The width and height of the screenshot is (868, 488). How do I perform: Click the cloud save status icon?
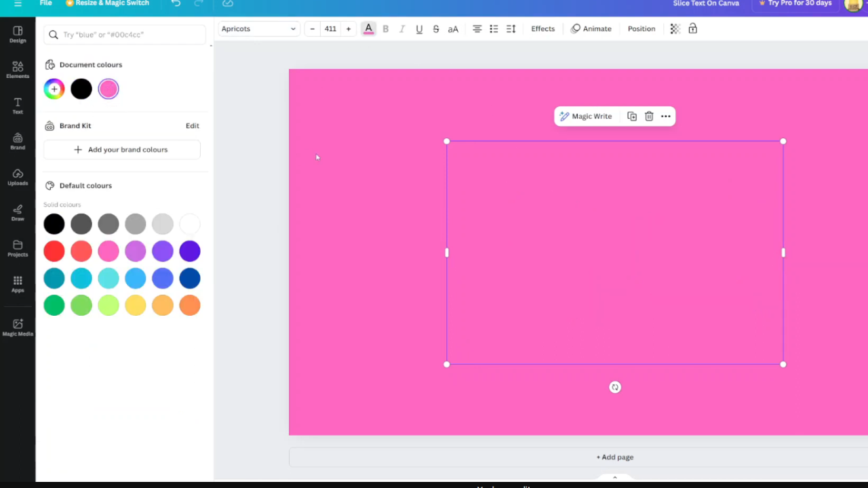228,3
